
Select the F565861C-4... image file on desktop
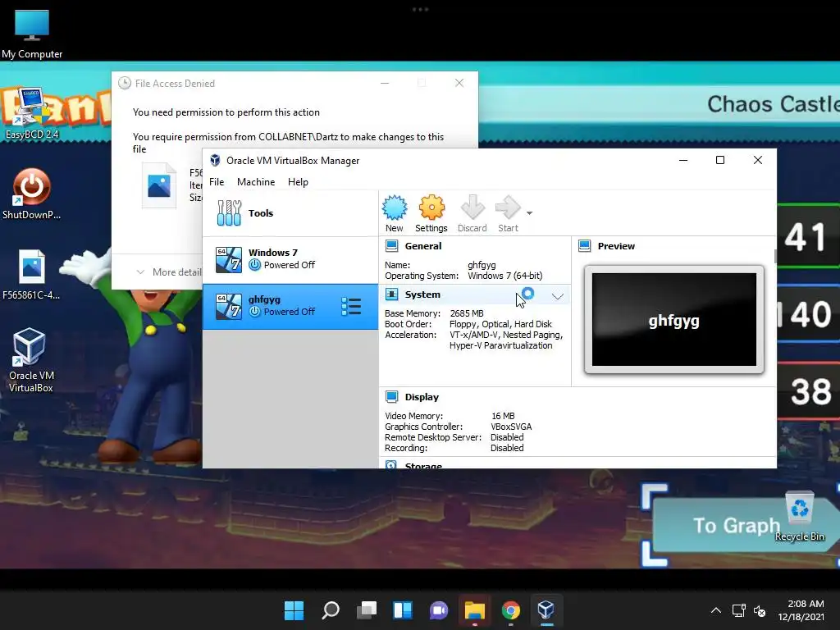(x=32, y=274)
